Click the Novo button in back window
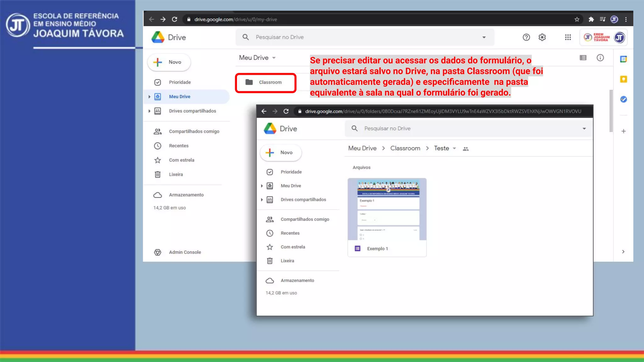 click(x=169, y=62)
